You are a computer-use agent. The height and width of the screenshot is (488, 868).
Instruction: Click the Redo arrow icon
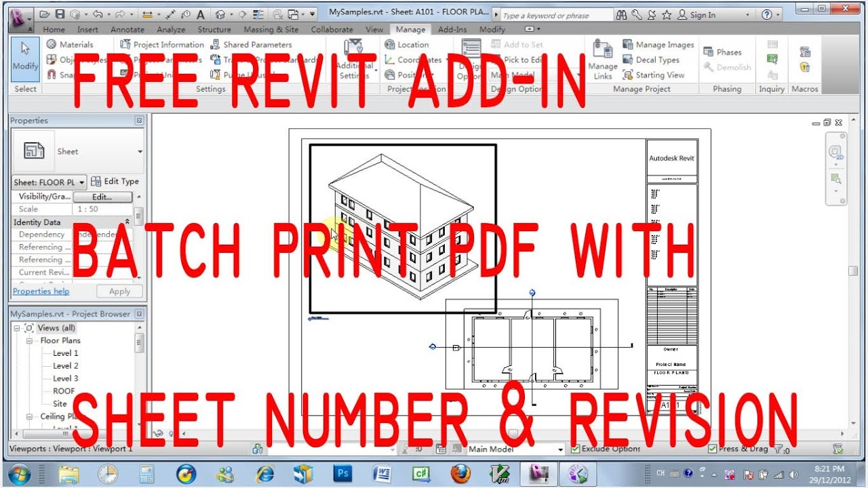[x=121, y=14]
